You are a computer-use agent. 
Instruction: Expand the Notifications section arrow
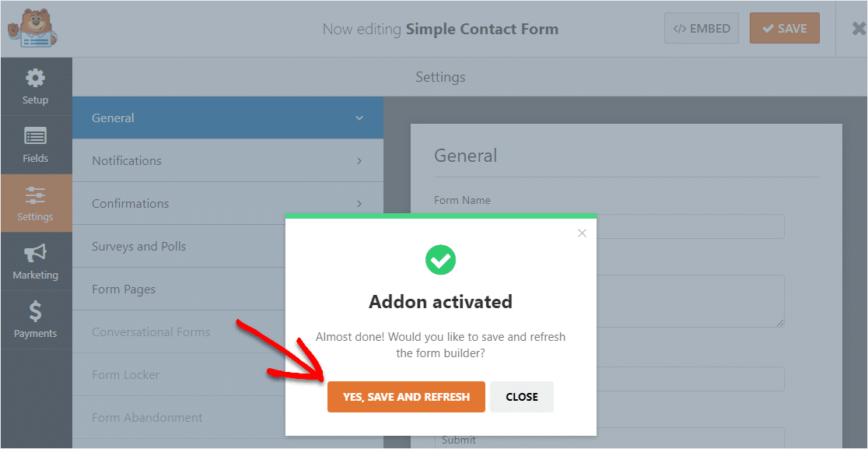359,160
